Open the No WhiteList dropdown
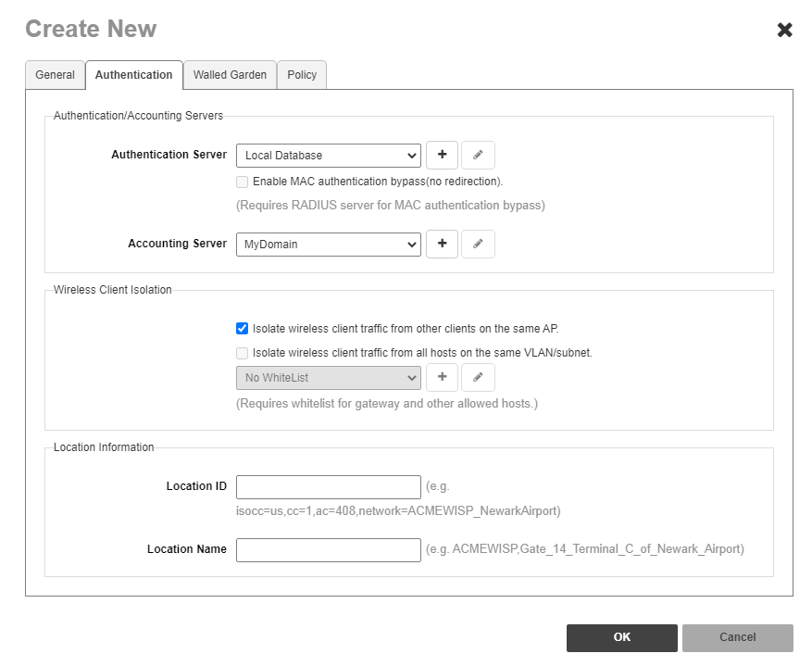Image resolution: width=812 pixels, height=666 pixels. pyautogui.click(x=328, y=378)
